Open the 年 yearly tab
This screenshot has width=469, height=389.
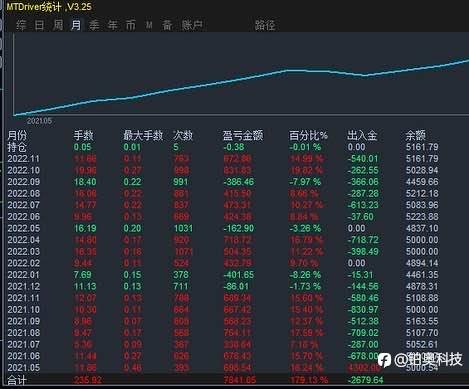(x=112, y=25)
